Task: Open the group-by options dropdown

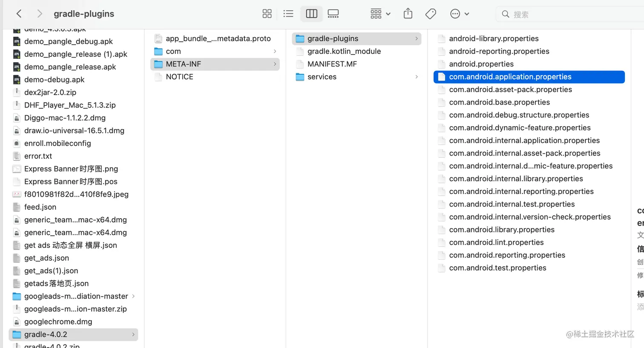Action: pos(380,14)
